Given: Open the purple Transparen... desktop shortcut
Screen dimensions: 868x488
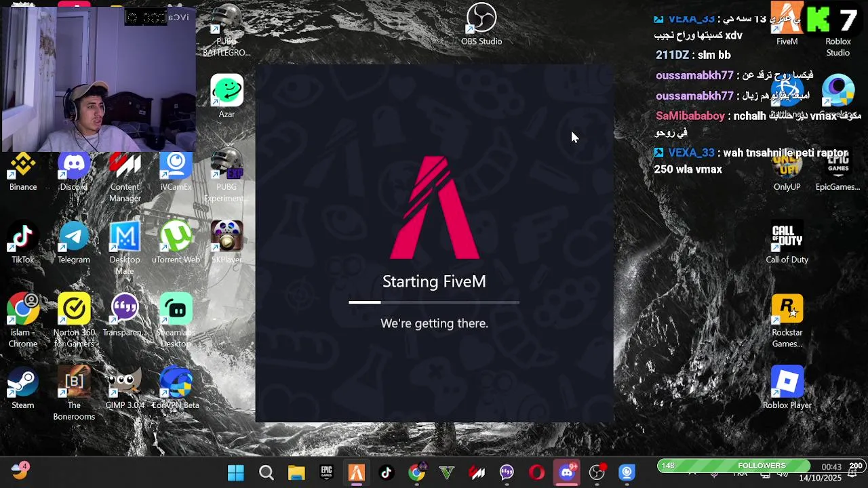Looking at the screenshot, I should click(125, 316).
